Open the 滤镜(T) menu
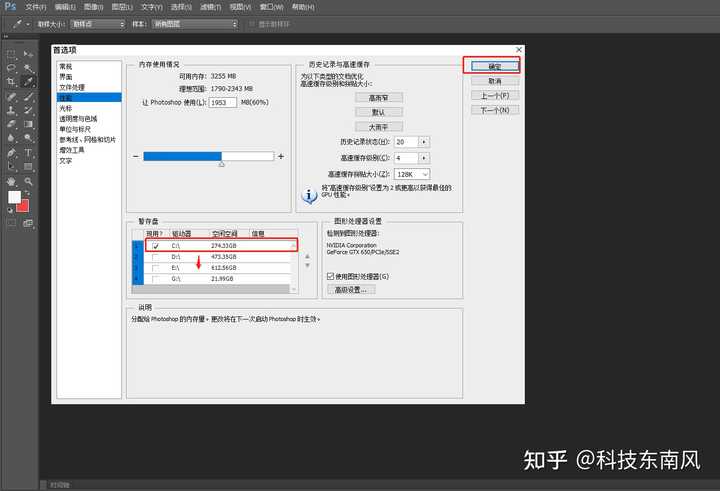The width and height of the screenshot is (720, 491). click(x=211, y=7)
